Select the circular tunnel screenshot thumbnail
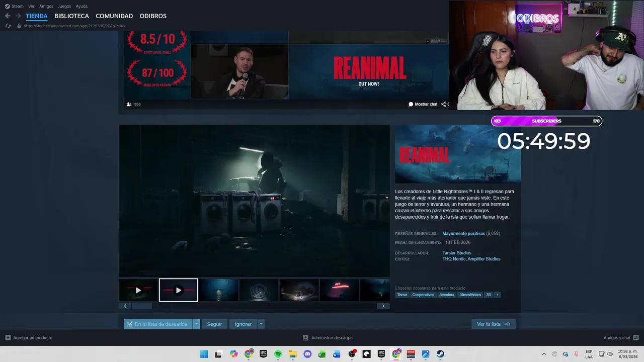The image size is (644, 362). [259, 290]
